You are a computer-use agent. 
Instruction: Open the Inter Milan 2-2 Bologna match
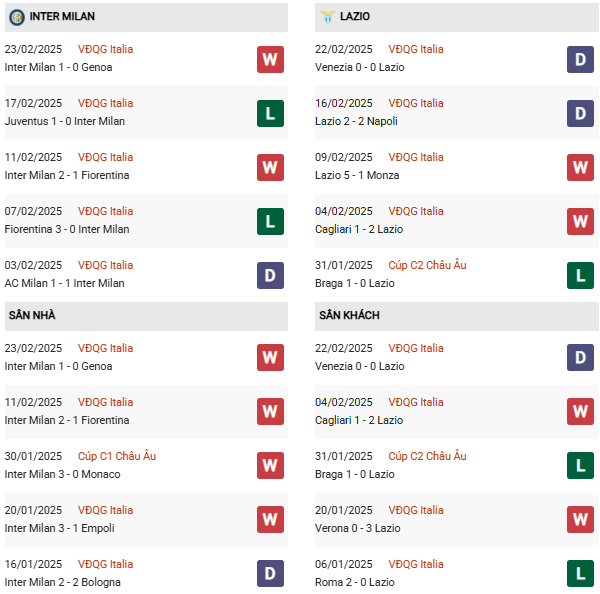63,582
